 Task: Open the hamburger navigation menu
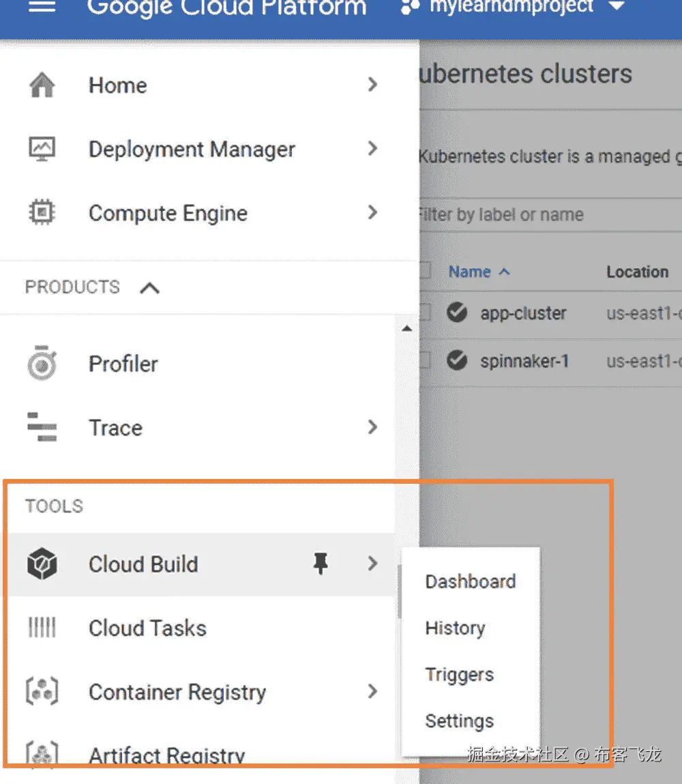[42, 7]
